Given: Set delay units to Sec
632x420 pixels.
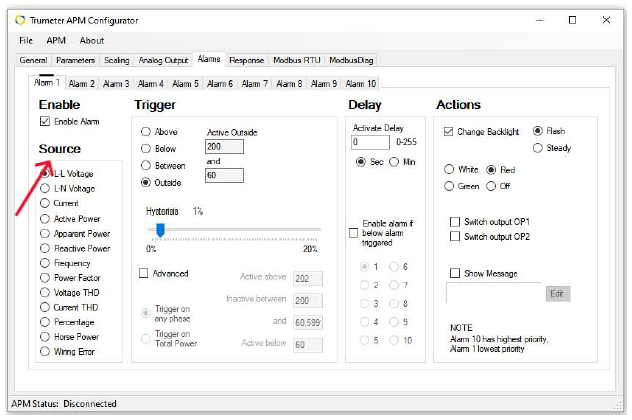Looking at the screenshot, I should 361,162.
